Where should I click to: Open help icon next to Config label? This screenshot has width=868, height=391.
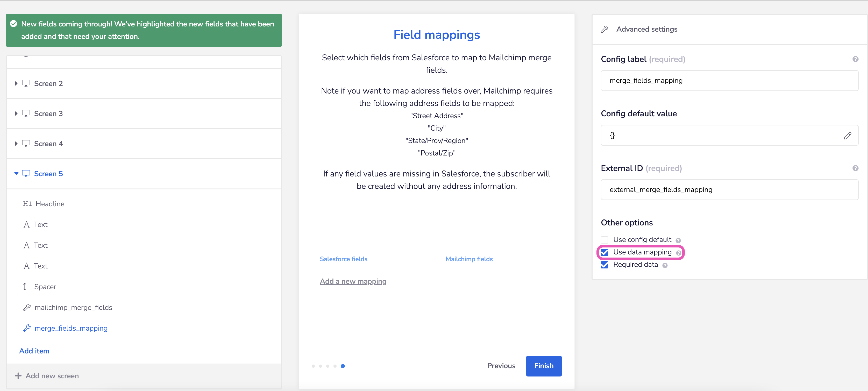point(856,59)
